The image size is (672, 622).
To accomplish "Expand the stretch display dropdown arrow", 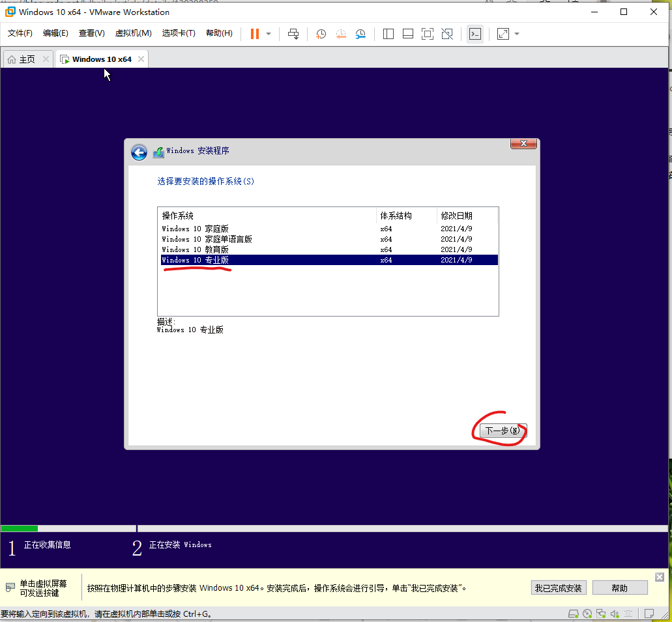I will 517,34.
